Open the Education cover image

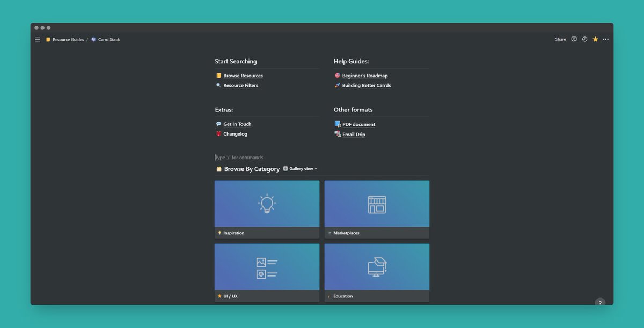tap(377, 267)
